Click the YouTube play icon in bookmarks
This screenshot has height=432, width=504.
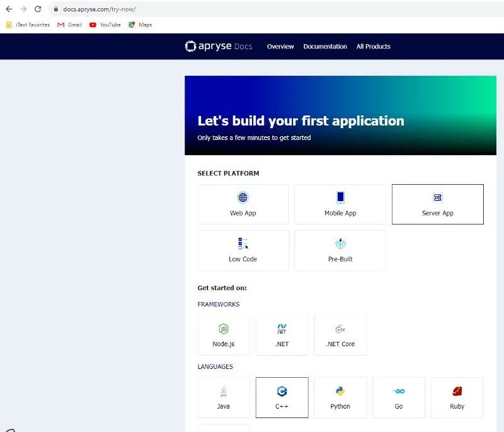93,25
